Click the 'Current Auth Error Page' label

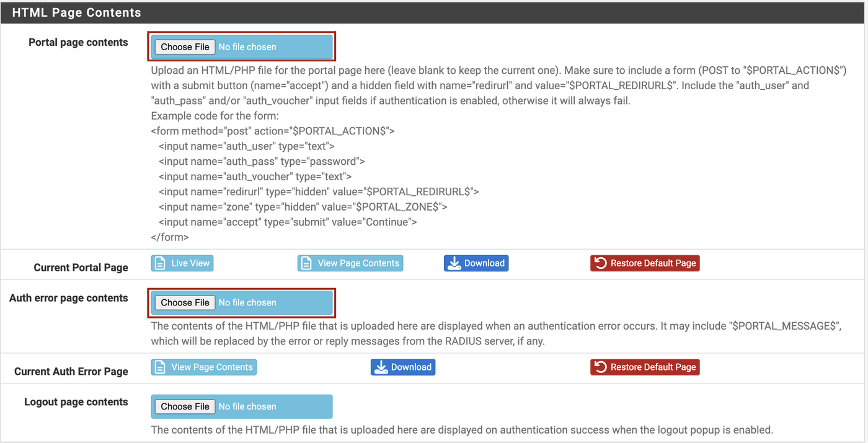(x=71, y=372)
